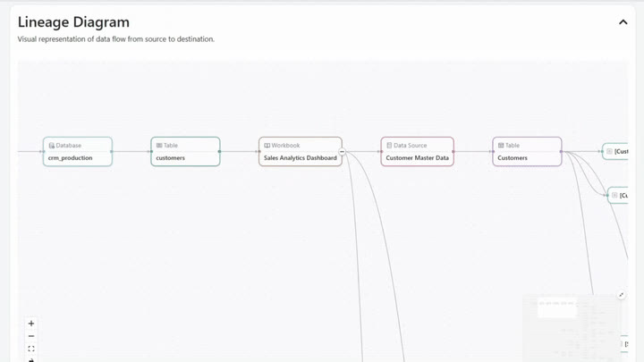This screenshot has width=644, height=362.
Task: Click the Database icon in crm_production node
Action: click(x=51, y=146)
